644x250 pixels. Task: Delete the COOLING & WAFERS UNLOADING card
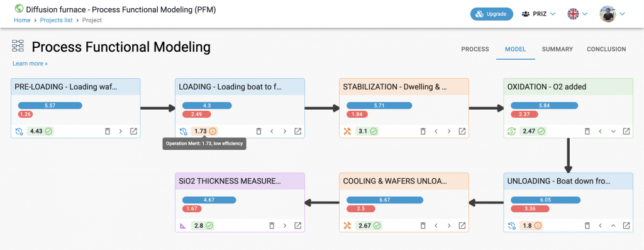(x=423, y=225)
